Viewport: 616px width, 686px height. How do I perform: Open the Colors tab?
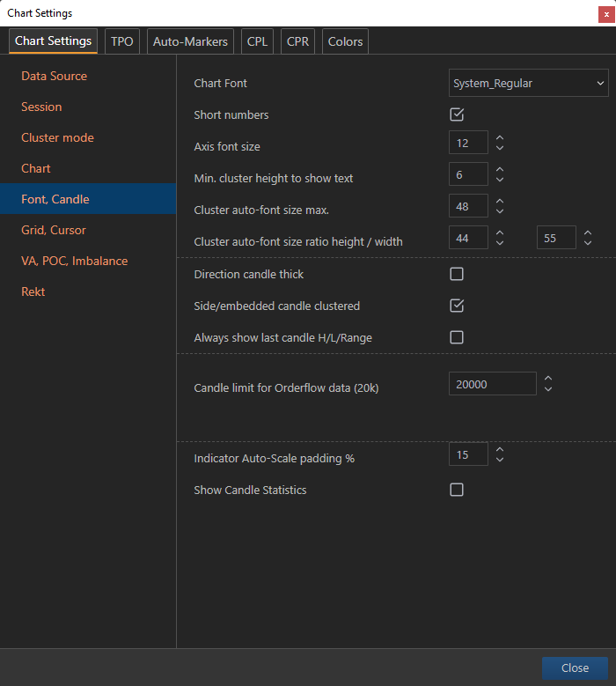[x=345, y=41]
